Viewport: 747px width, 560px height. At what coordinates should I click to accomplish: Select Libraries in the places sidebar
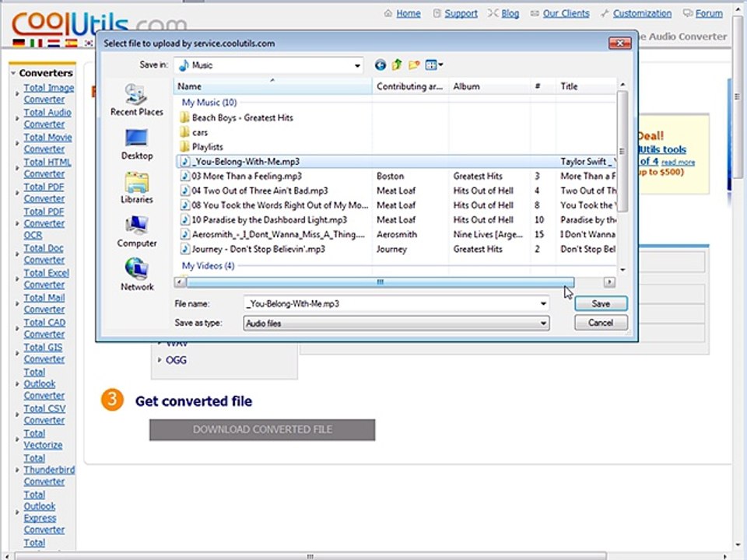pos(137,188)
